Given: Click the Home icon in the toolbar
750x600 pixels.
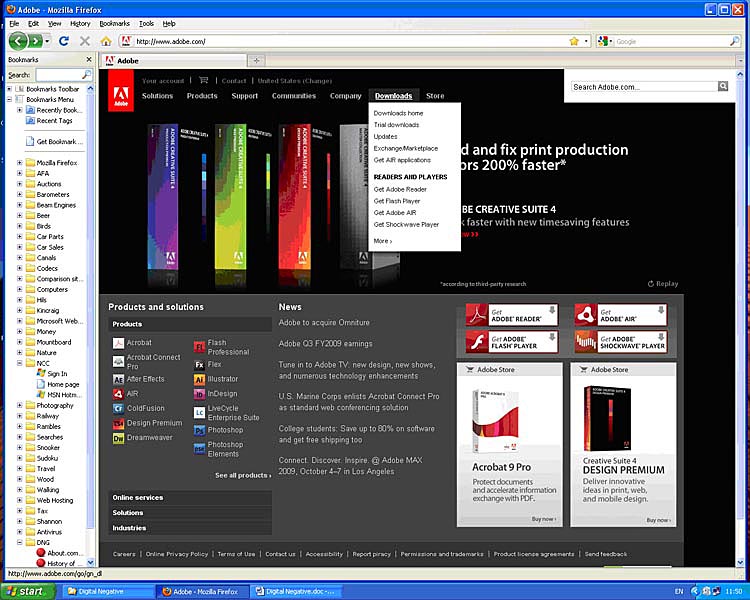Looking at the screenshot, I should point(106,41).
